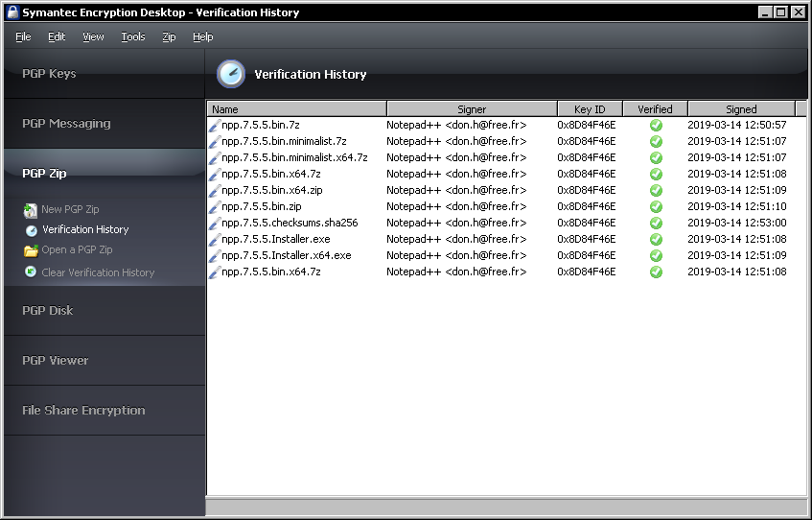Select Verification History link in sidebar
Image resolution: width=812 pixels, height=520 pixels.
(85, 229)
